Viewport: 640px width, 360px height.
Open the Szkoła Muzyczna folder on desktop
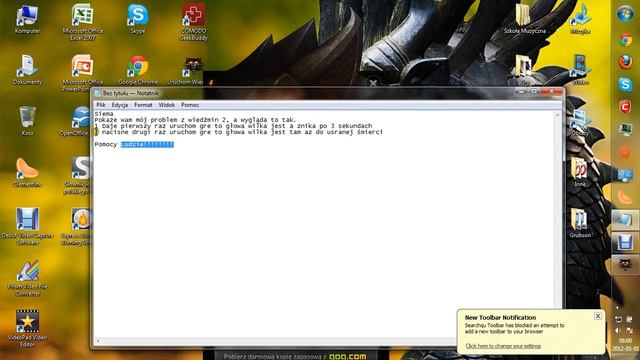524,19
